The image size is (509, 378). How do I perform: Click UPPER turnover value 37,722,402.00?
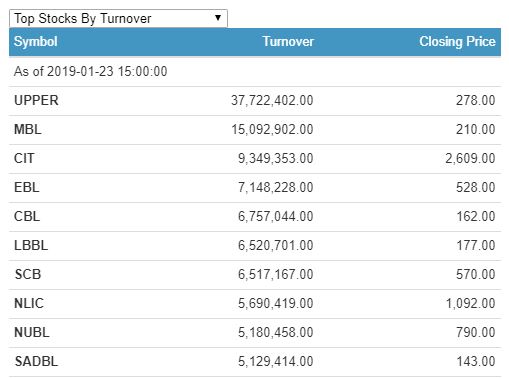pos(272,100)
